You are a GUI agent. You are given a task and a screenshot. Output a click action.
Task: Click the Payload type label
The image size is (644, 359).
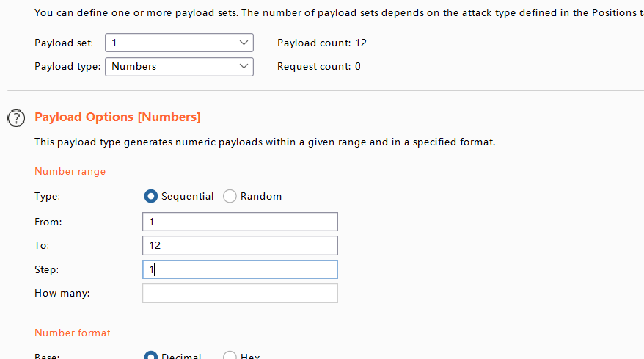[67, 66]
